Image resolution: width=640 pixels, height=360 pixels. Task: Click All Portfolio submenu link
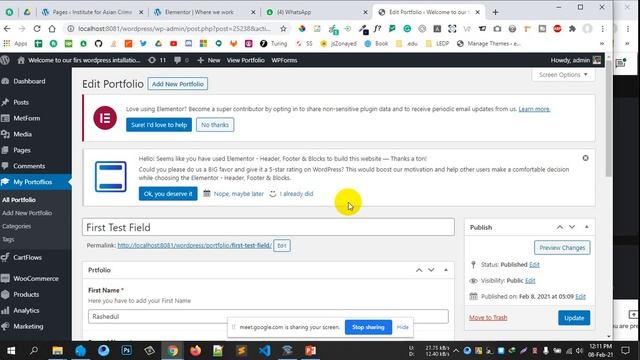(19, 200)
